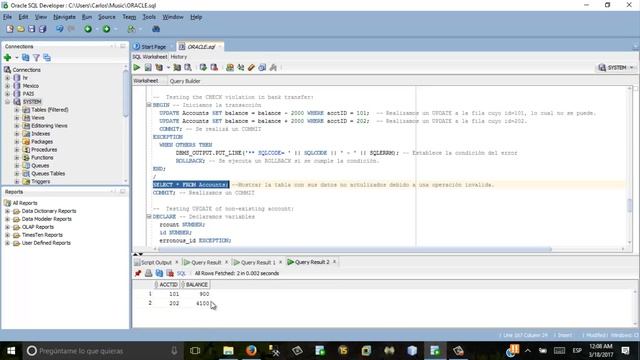Click the green Forward navigation arrow
The width and height of the screenshot is (640, 360).
(107, 29)
